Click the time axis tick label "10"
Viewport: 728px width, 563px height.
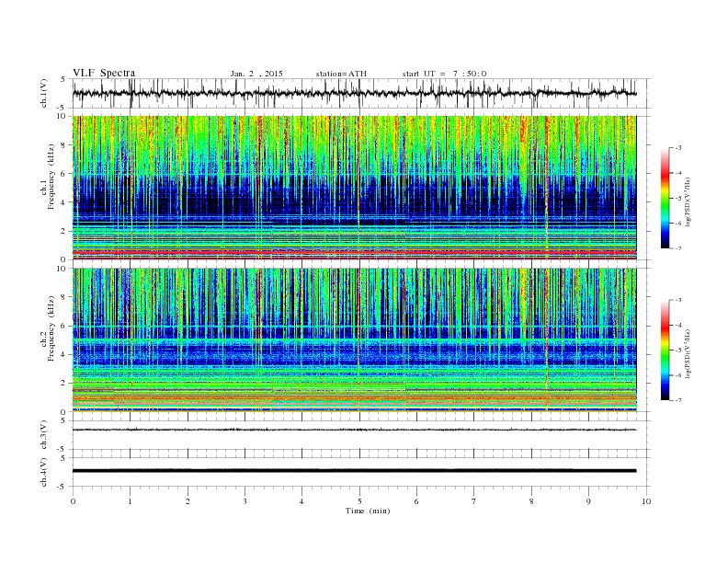(646, 501)
